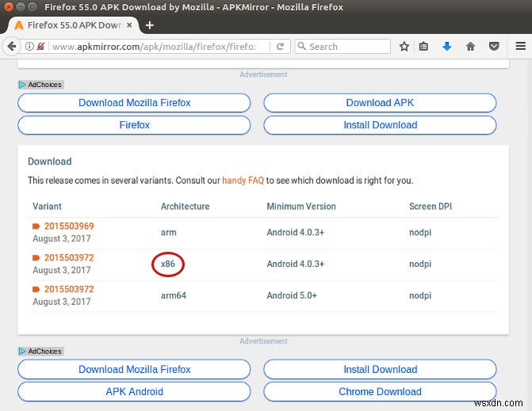Open variant 2015503972 for arm64
This screenshot has height=411, width=532.
click(x=69, y=289)
